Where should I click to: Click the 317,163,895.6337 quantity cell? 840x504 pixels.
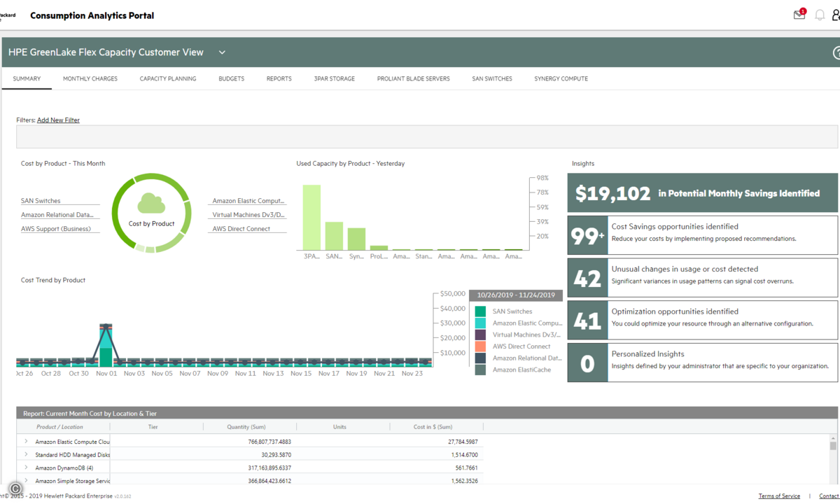(269, 468)
